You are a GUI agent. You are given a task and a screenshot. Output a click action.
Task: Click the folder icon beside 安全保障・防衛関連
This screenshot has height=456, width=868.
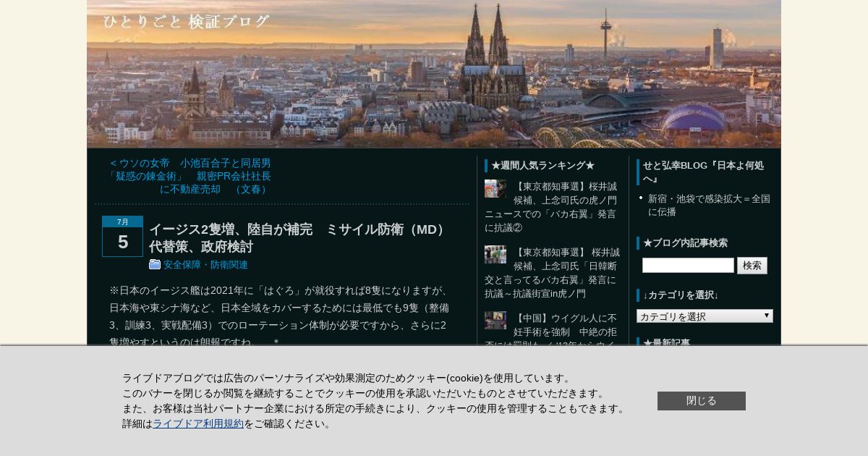click(x=155, y=264)
